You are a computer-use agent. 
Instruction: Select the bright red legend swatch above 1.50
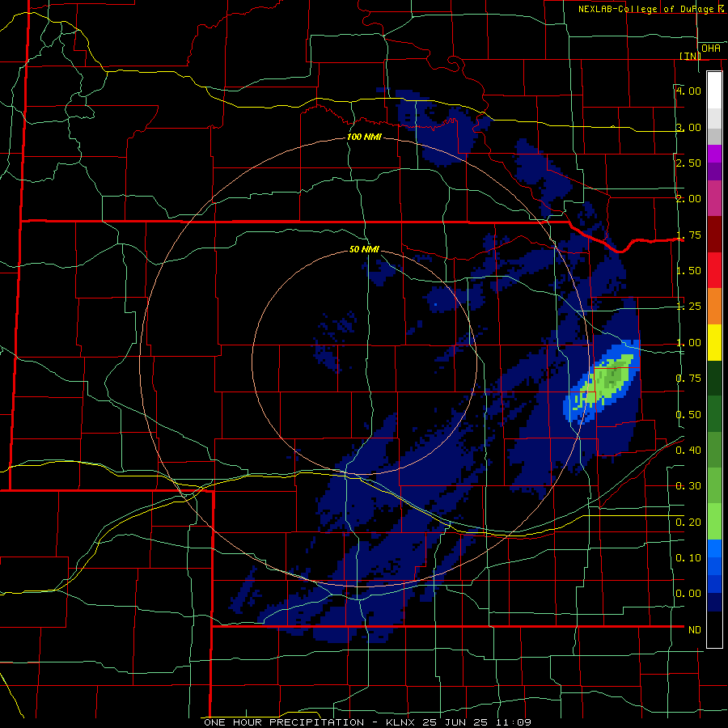pyautogui.click(x=714, y=270)
